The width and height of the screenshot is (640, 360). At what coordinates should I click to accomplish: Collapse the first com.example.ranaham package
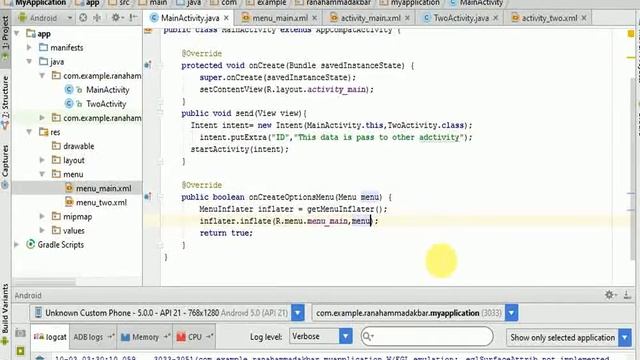point(42,76)
